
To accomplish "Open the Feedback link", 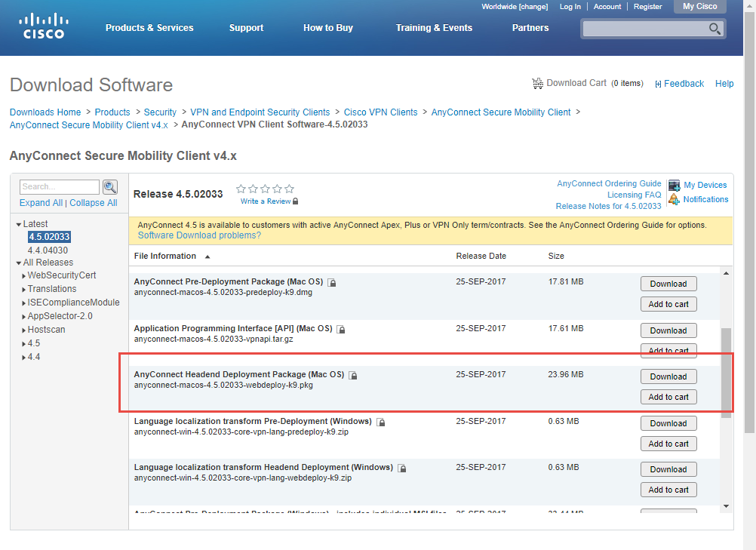I will (684, 84).
